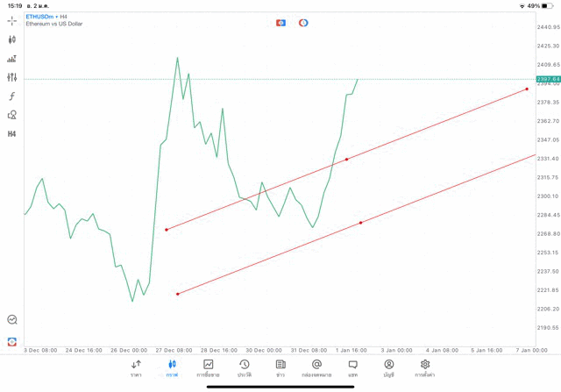Open the บัญชี accounts tab

388,367
